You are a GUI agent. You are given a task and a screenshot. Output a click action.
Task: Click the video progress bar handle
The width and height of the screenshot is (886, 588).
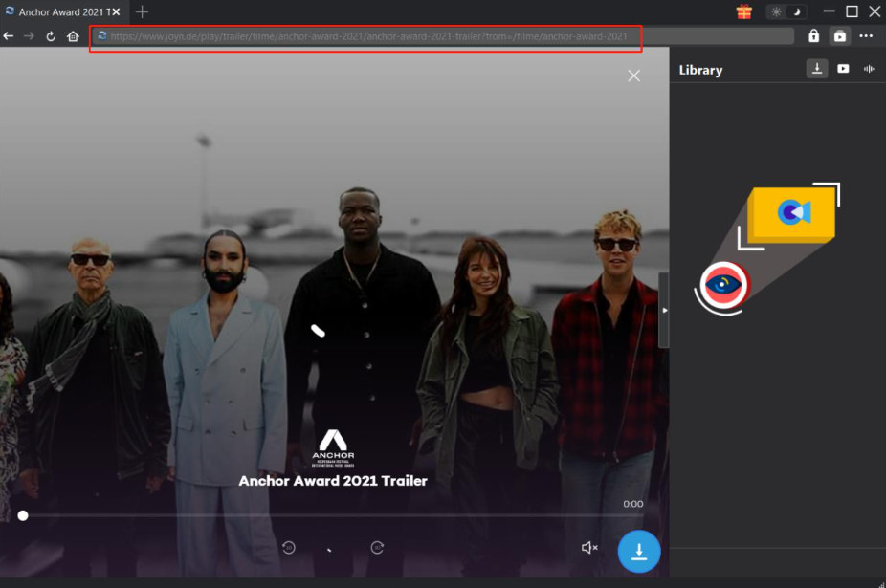pos(23,515)
